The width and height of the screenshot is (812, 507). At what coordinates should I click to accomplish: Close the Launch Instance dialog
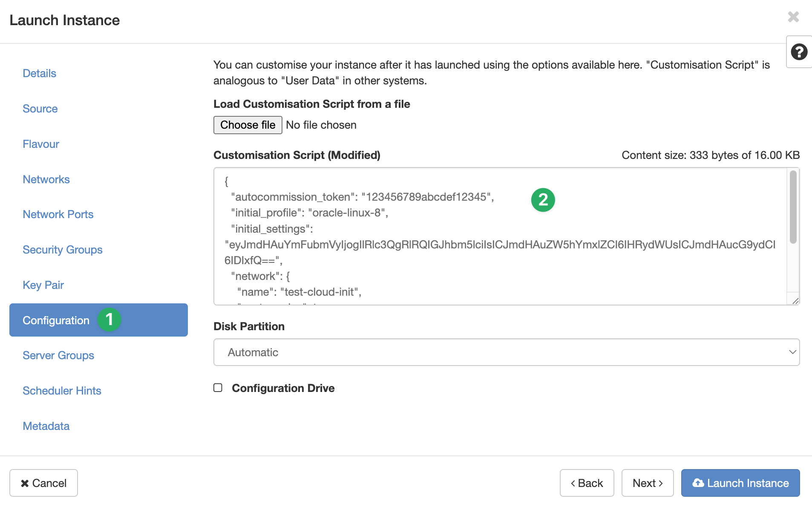click(x=793, y=17)
